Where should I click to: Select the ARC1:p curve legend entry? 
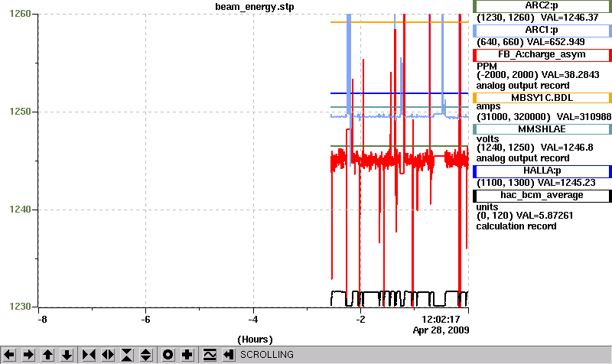click(x=542, y=31)
